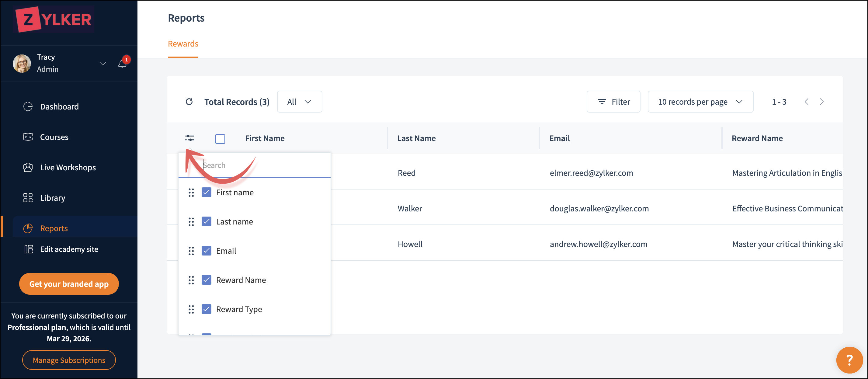Screen dimensions: 868x379
Task: Go to previous page arrow
Action: 806,102
